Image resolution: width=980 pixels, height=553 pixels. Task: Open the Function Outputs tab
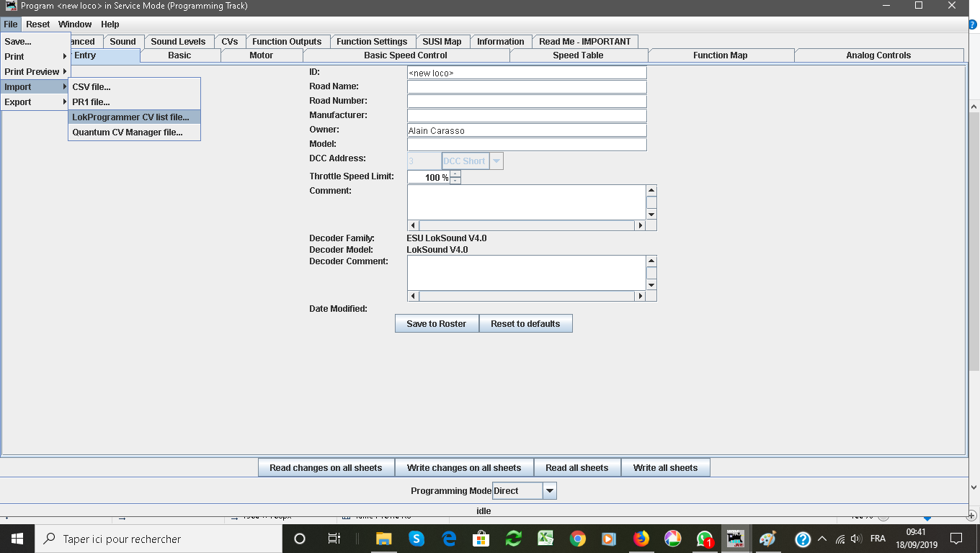click(287, 41)
